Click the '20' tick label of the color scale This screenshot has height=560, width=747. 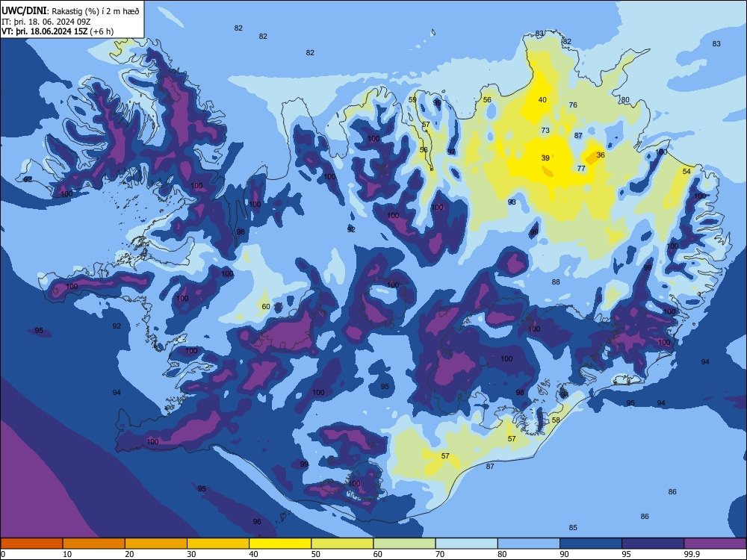(x=129, y=554)
